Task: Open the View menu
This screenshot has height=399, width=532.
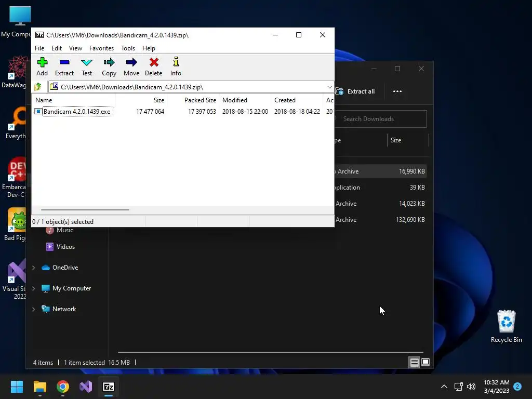Action: (x=75, y=48)
